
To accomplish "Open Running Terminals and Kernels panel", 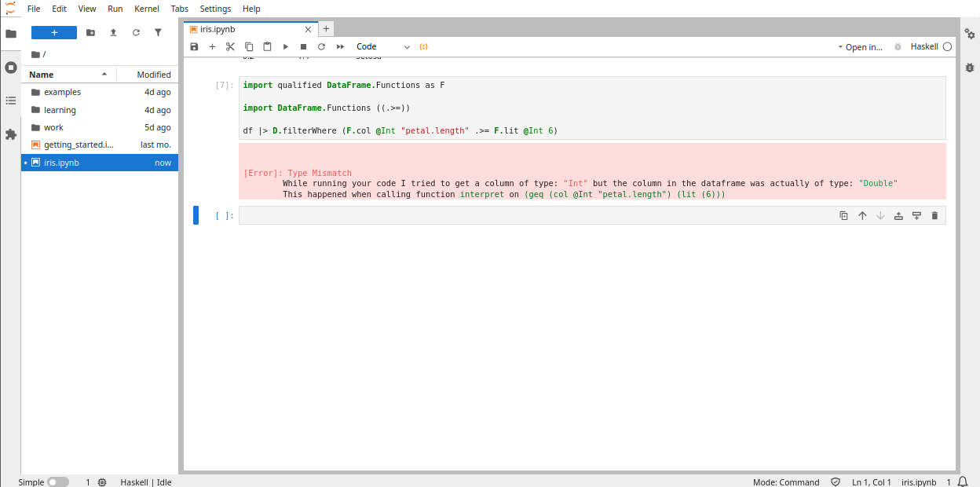I will [x=11, y=68].
